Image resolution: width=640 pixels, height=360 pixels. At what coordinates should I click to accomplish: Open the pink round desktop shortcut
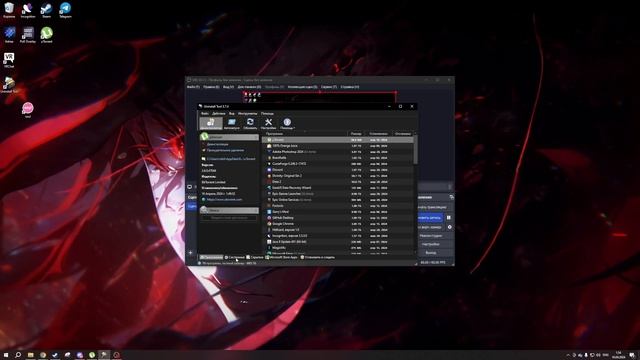click(27, 110)
